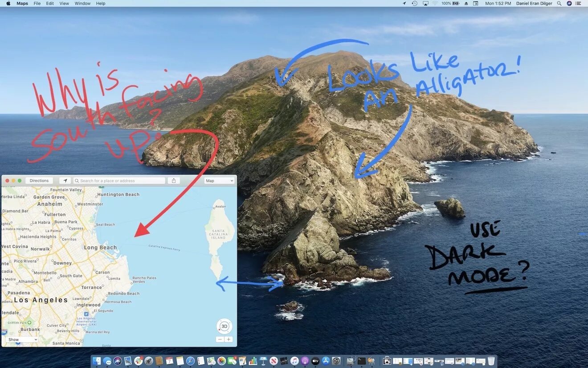Open the Help menu
This screenshot has height=368, width=588.
101,3
